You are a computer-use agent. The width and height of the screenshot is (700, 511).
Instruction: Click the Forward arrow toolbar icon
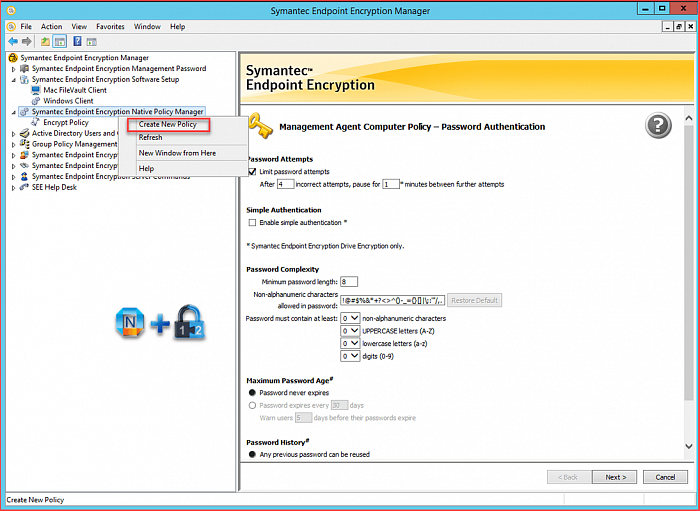pos(27,42)
